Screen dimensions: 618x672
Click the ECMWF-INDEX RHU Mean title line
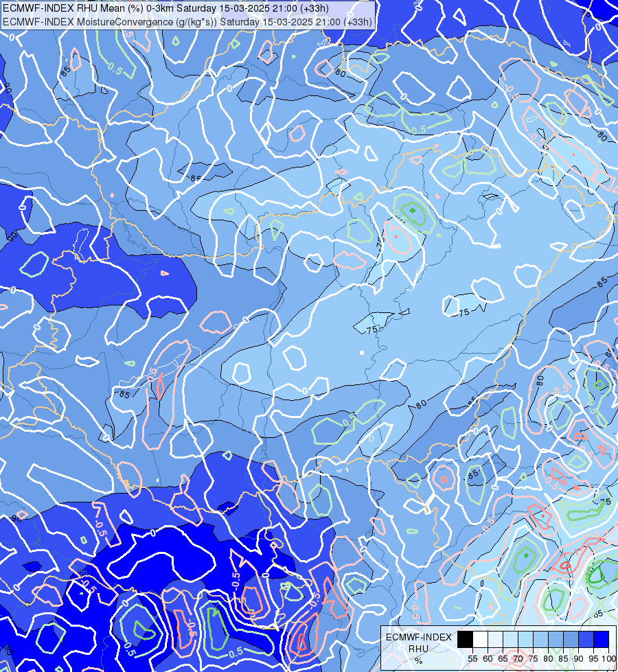tap(165, 8)
